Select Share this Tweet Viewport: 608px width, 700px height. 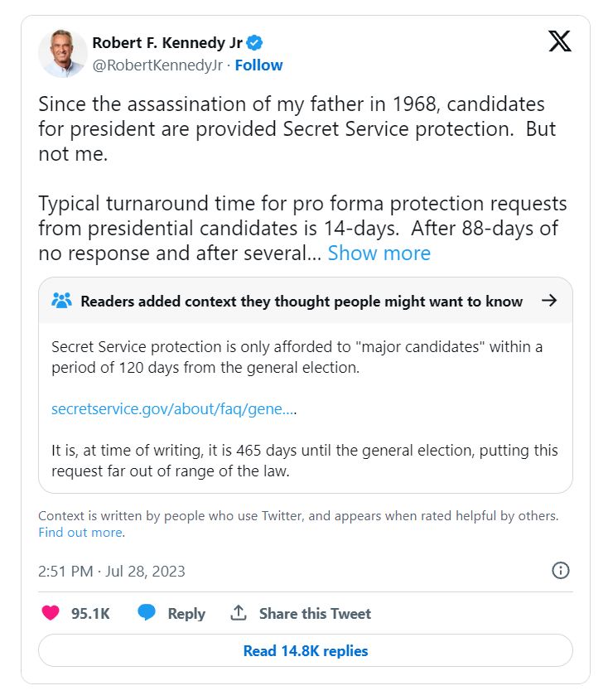[x=315, y=614]
